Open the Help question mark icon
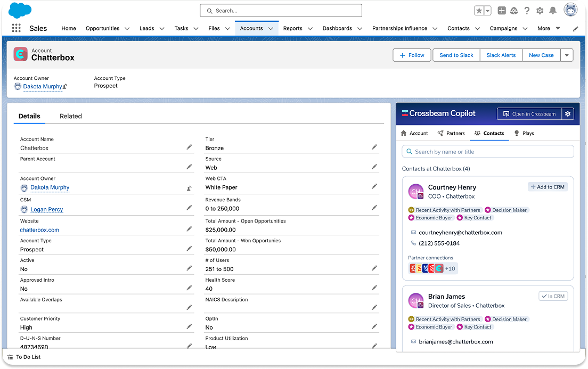Image resolution: width=588 pixels, height=369 pixels. pyautogui.click(x=527, y=11)
